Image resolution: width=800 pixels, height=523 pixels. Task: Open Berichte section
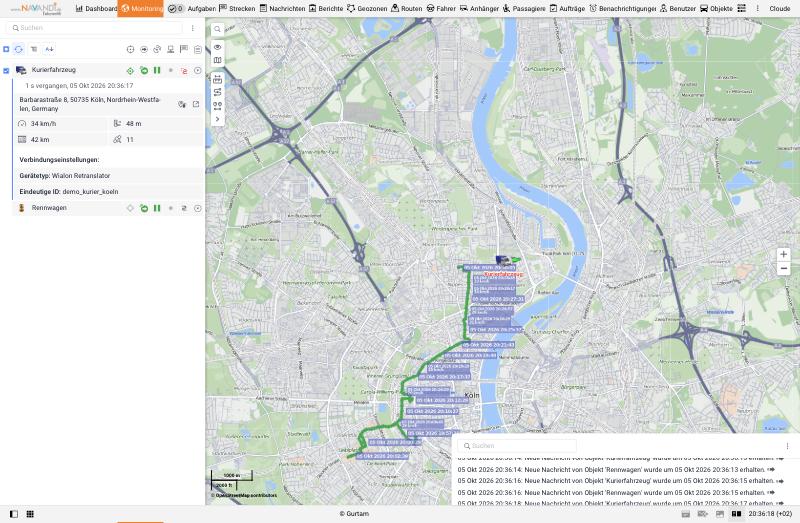pos(326,9)
